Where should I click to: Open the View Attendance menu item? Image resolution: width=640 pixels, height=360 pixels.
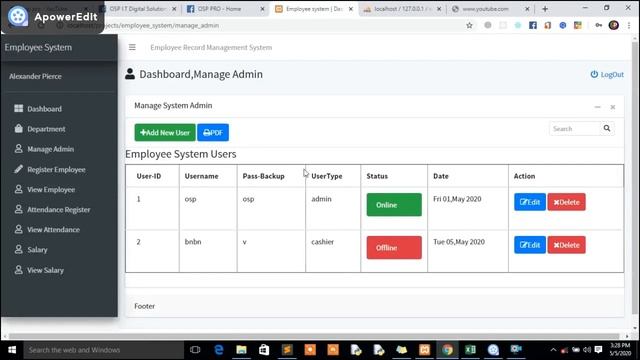(53, 229)
